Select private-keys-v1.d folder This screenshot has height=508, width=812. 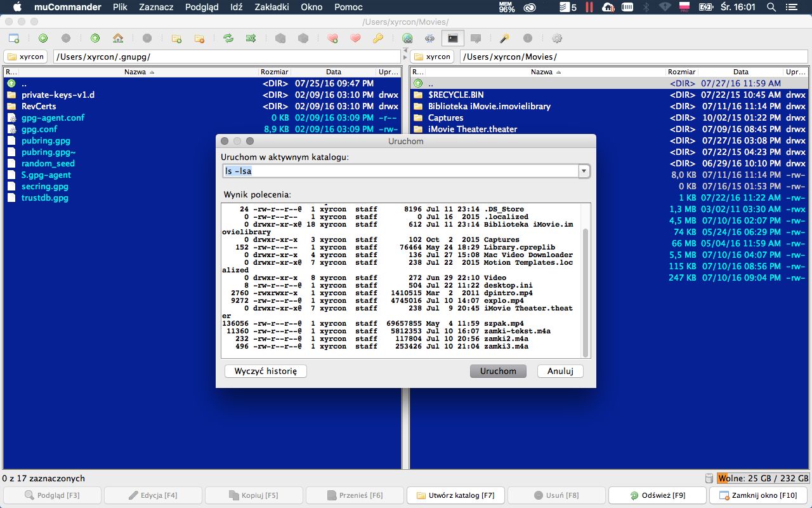58,95
